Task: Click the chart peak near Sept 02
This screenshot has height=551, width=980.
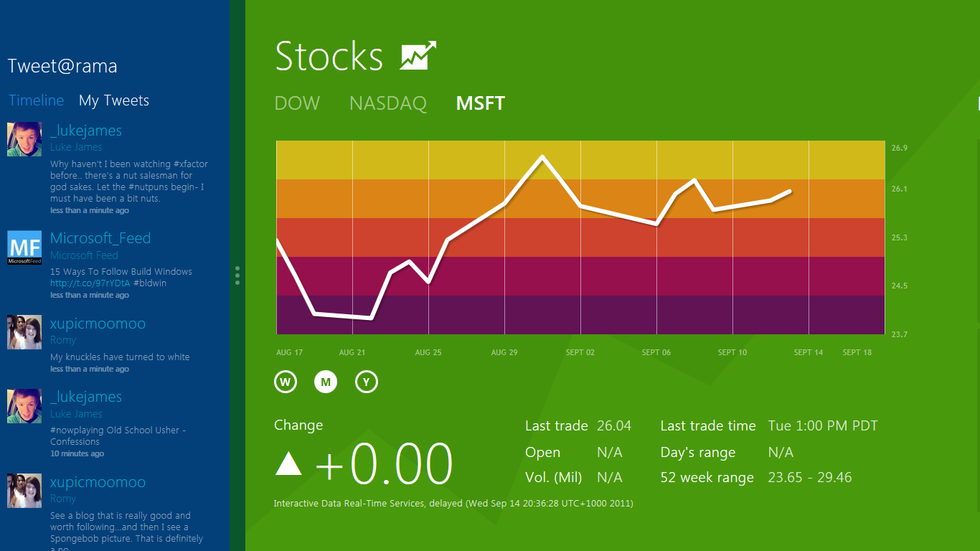Action: tap(542, 156)
